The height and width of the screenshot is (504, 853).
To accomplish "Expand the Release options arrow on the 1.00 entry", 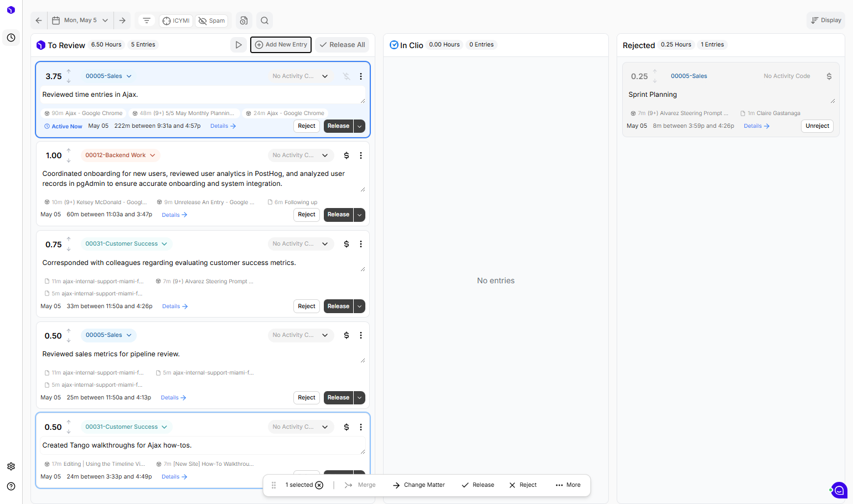I will [360, 215].
